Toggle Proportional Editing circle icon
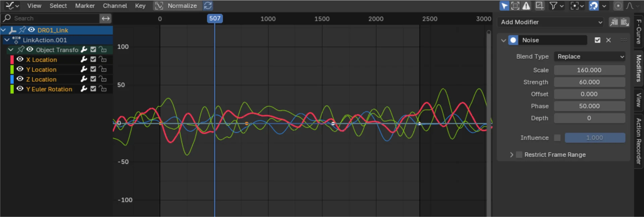Viewport: 644px width, 217px height. point(618,6)
